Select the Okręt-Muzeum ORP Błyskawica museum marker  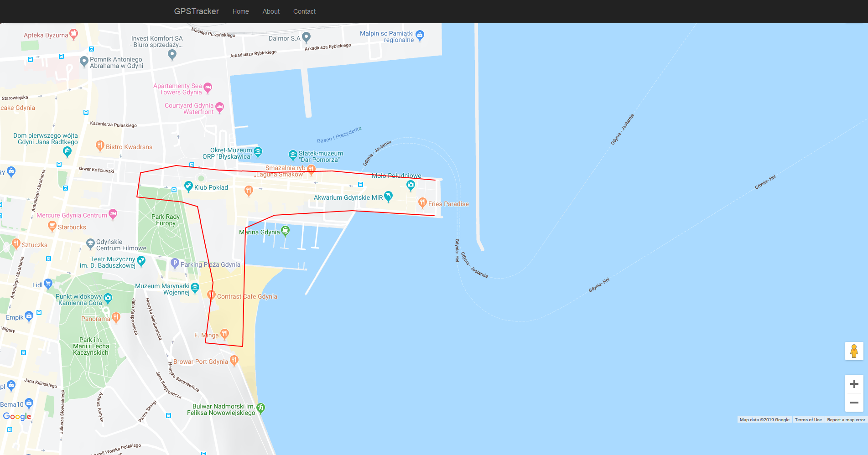click(x=258, y=152)
